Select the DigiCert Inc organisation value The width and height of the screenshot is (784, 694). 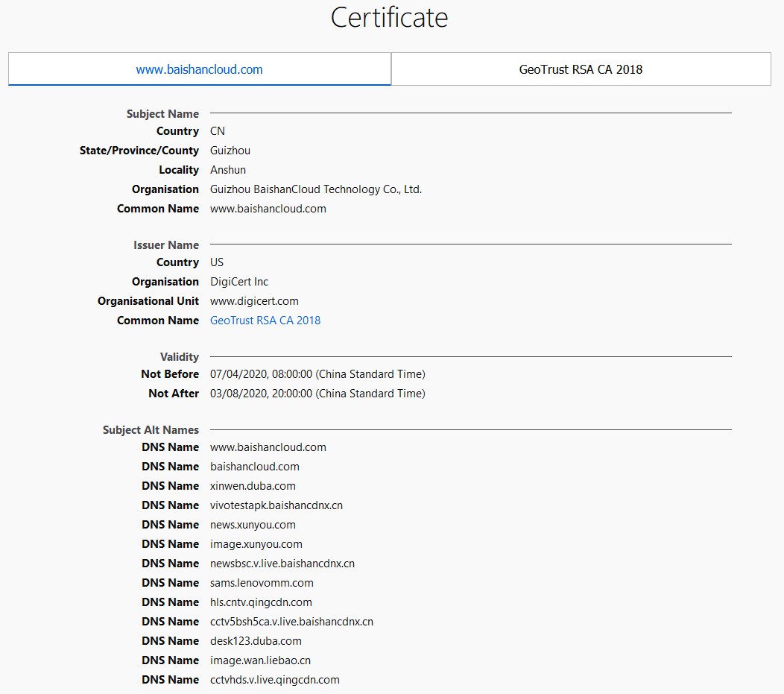pyautogui.click(x=239, y=282)
